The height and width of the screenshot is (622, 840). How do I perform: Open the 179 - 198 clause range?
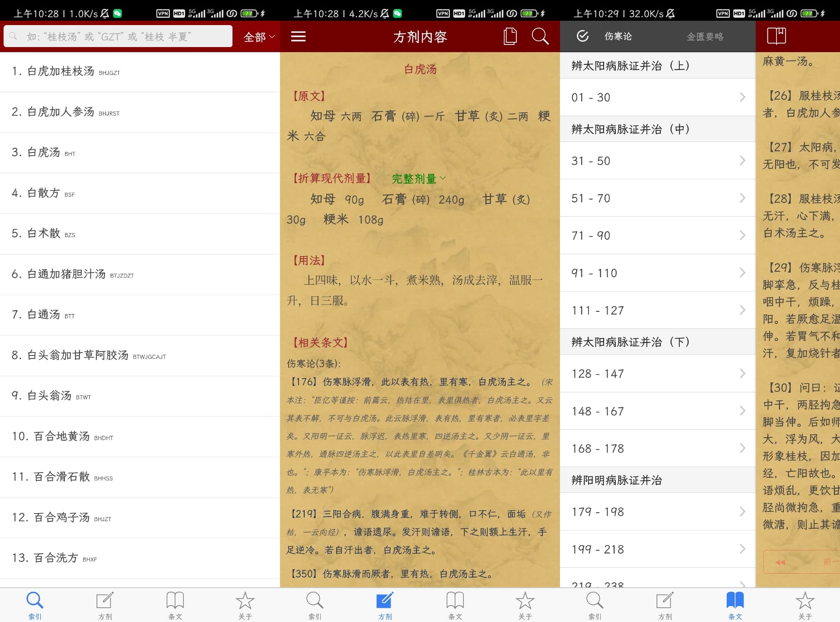[658, 512]
